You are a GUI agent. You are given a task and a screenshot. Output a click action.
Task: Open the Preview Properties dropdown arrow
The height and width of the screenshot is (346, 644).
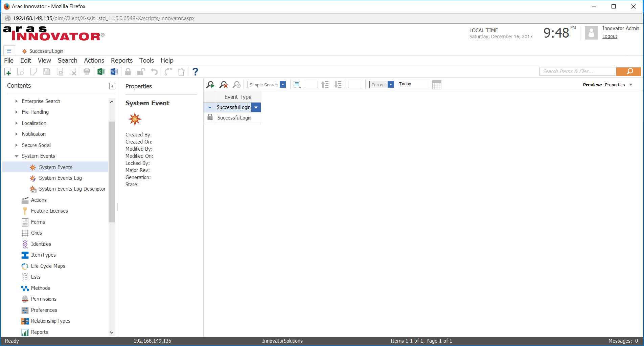pos(631,85)
